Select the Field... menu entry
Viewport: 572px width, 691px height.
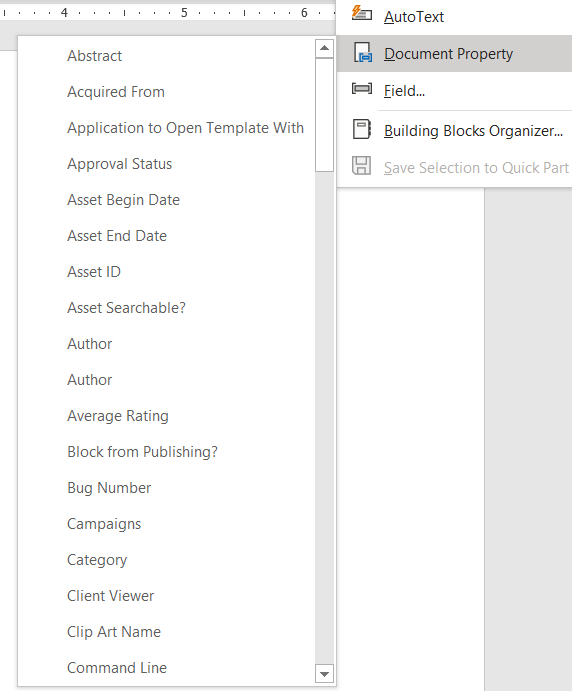tap(454, 90)
